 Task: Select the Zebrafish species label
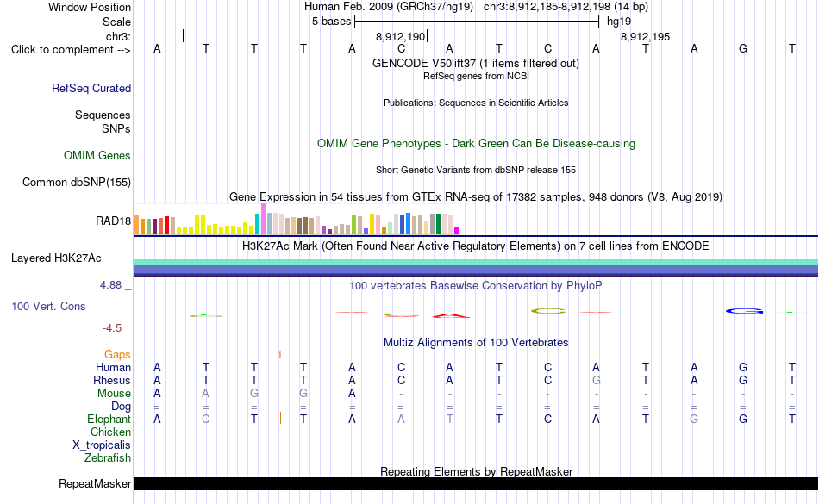[108, 457]
